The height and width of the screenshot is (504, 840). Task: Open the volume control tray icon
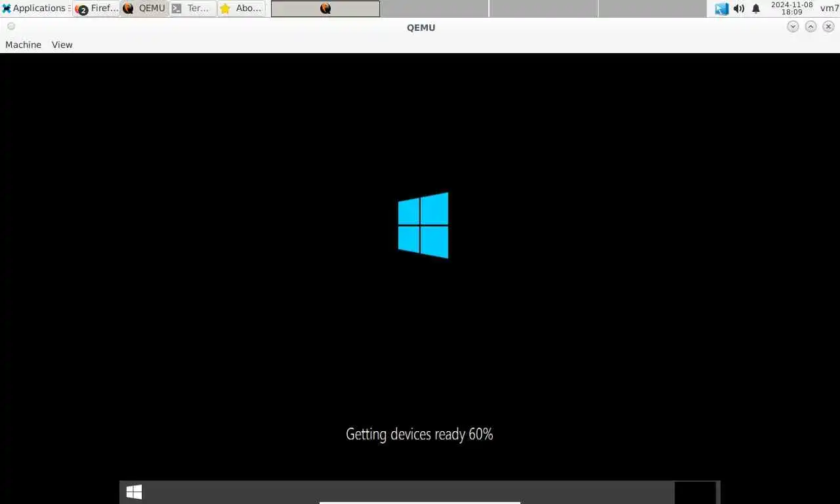pos(739,9)
